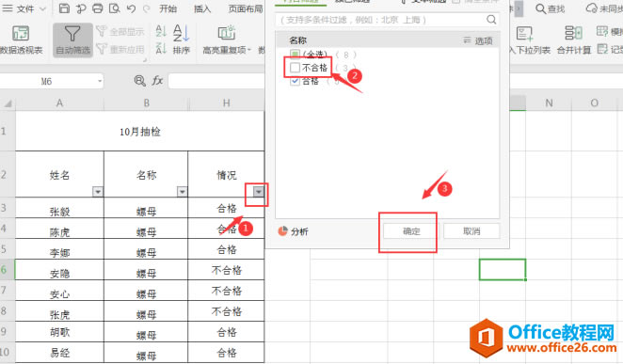This screenshot has height=364, width=623.
Task: Expand the name box M6 dropdown
Action: click(x=100, y=82)
